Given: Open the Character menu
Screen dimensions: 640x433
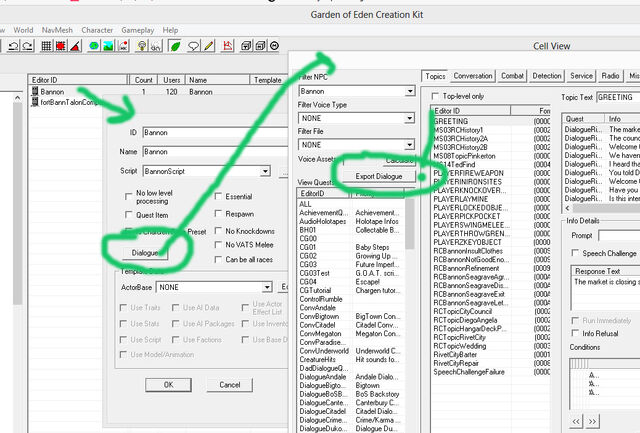Looking at the screenshot, I should pyautogui.click(x=97, y=30).
